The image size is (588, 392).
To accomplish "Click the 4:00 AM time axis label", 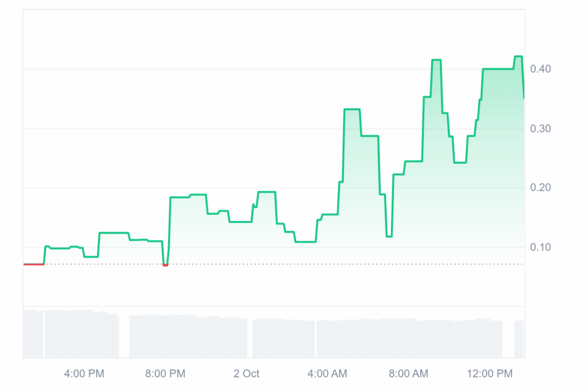I will (327, 374).
